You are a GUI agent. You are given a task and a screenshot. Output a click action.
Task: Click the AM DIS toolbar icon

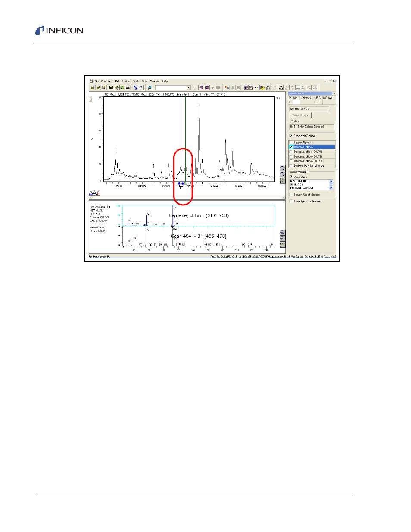(x=268, y=87)
